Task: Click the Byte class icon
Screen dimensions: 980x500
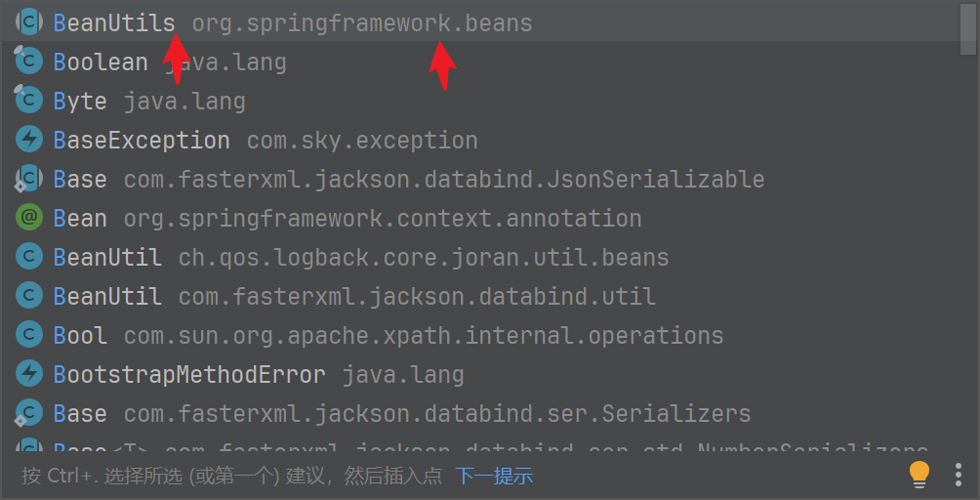Action: (28, 101)
